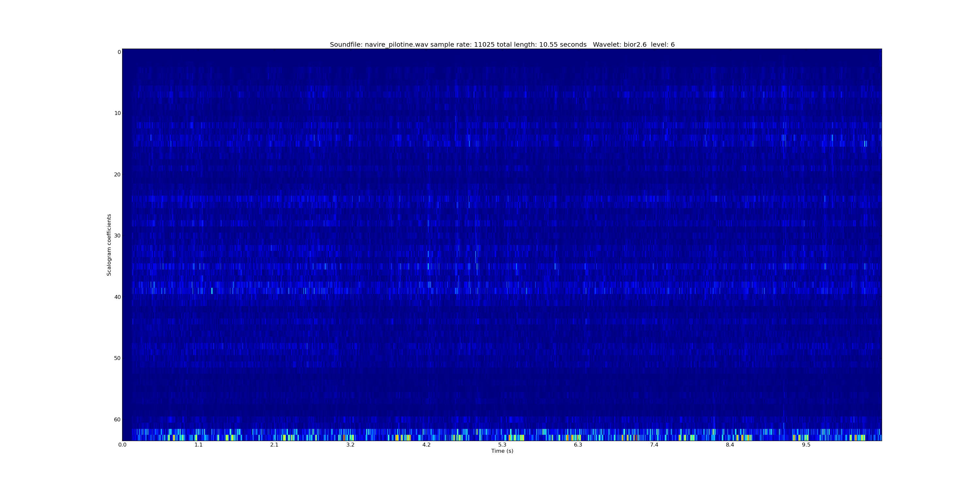Click the 'Time (s)' x-axis label
The image size is (980, 490).
[502, 451]
